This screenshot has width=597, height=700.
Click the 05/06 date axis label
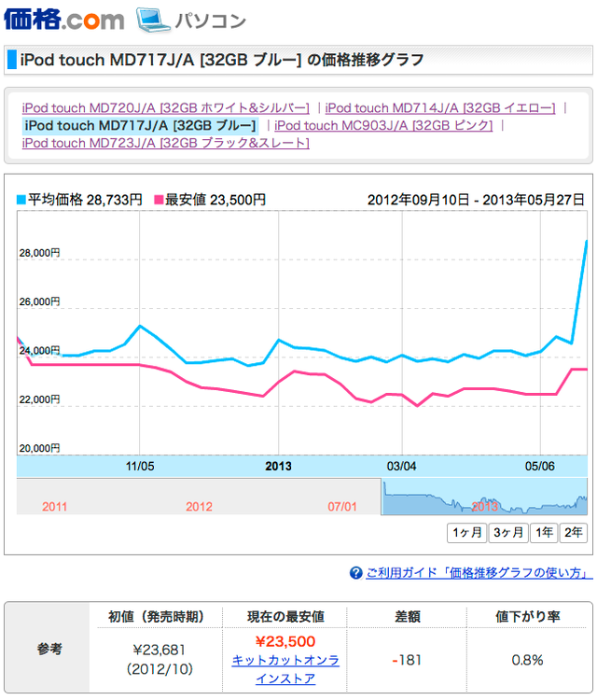tap(540, 466)
